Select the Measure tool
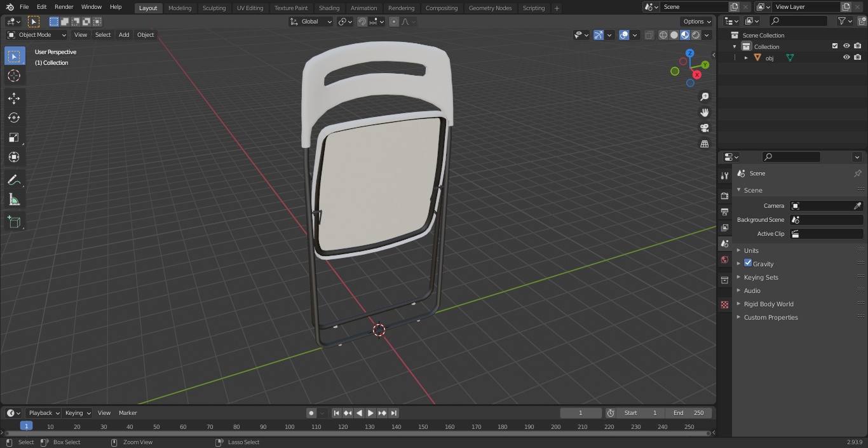The width and height of the screenshot is (868, 448). (x=14, y=200)
